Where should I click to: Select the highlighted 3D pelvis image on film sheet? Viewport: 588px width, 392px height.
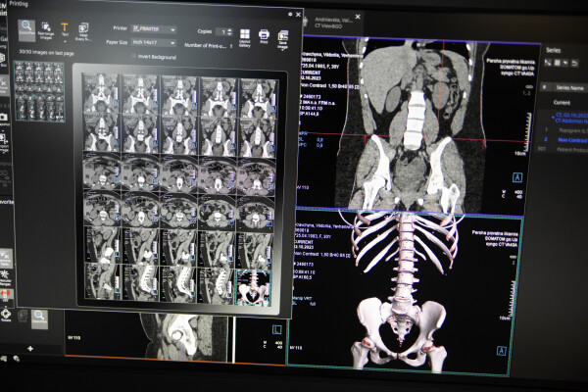[x=253, y=288]
